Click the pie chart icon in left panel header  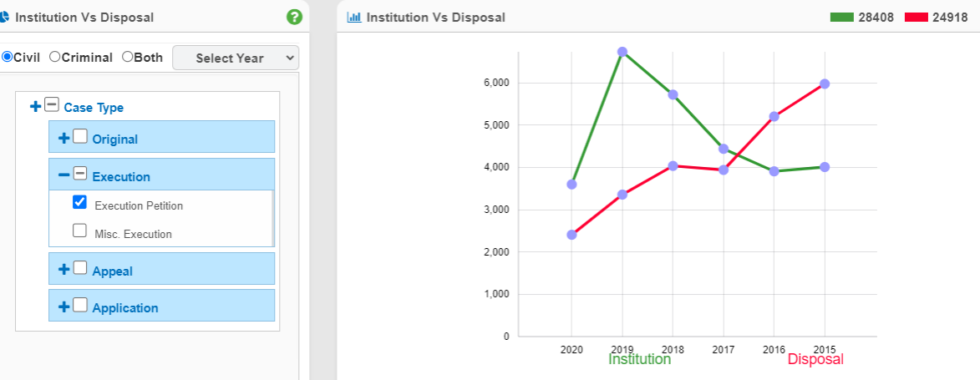[4, 18]
